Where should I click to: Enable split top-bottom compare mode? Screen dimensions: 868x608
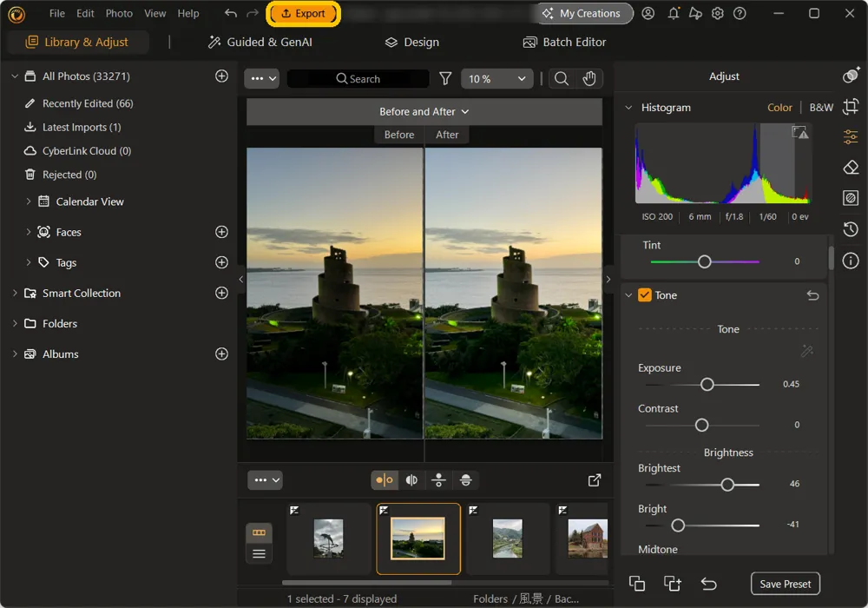pos(465,480)
